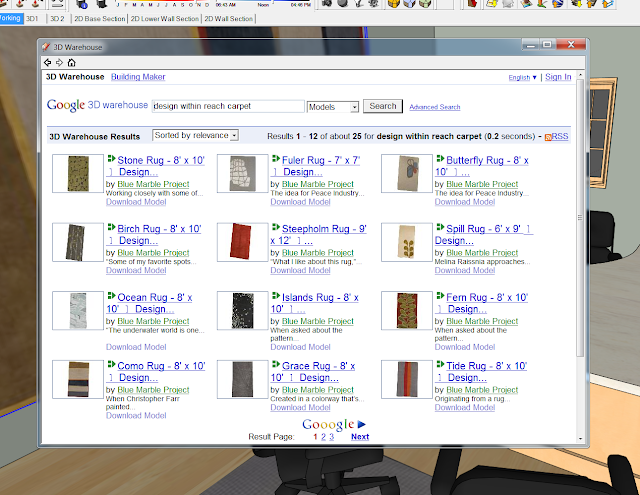Click green arrow icon beside Grace Rug
The height and width of the screenshot is (495, 640).
pos(276,364)
